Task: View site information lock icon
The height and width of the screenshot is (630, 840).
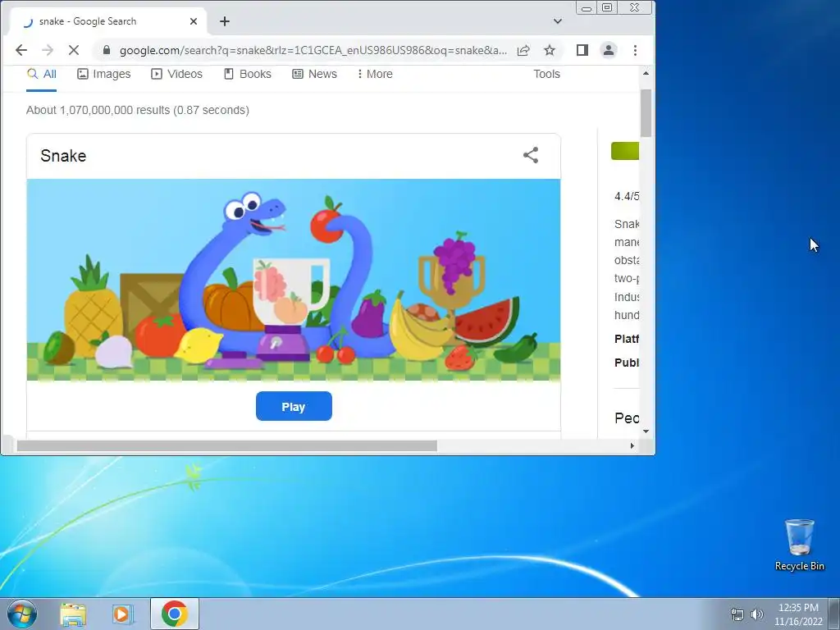Action: tap(107, 50)
